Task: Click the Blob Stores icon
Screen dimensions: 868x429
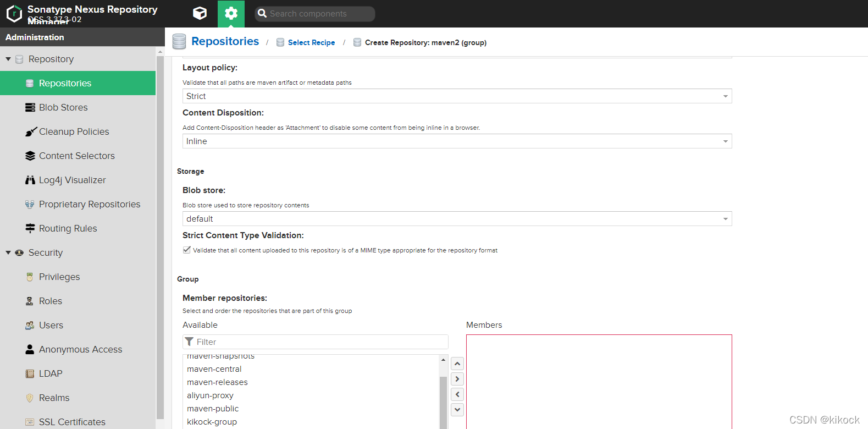Action: (30, 107)
